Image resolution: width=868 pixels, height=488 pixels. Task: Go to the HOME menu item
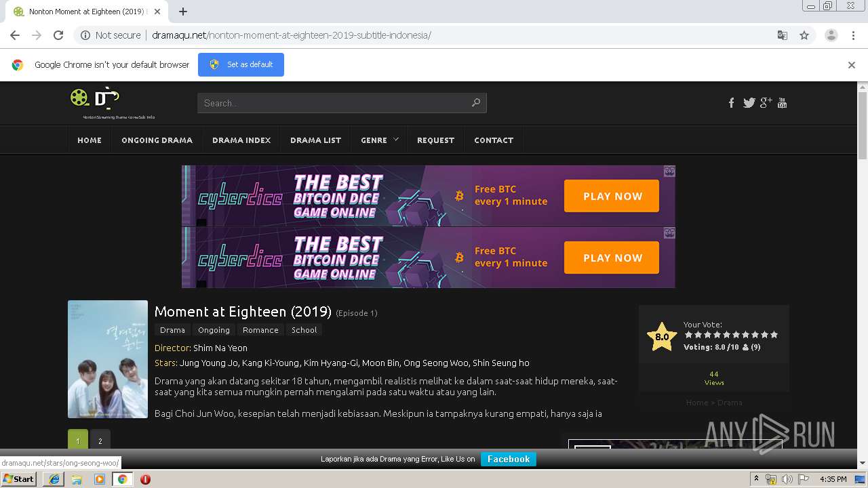[x=90, y=140]
